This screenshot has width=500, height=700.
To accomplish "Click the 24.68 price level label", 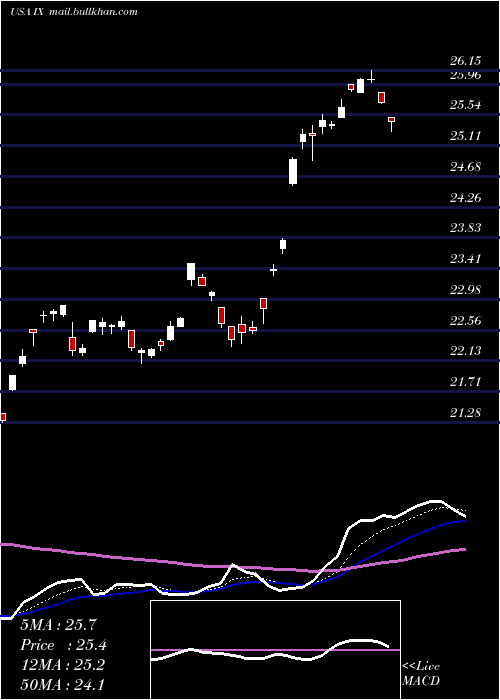I will 466,167.
